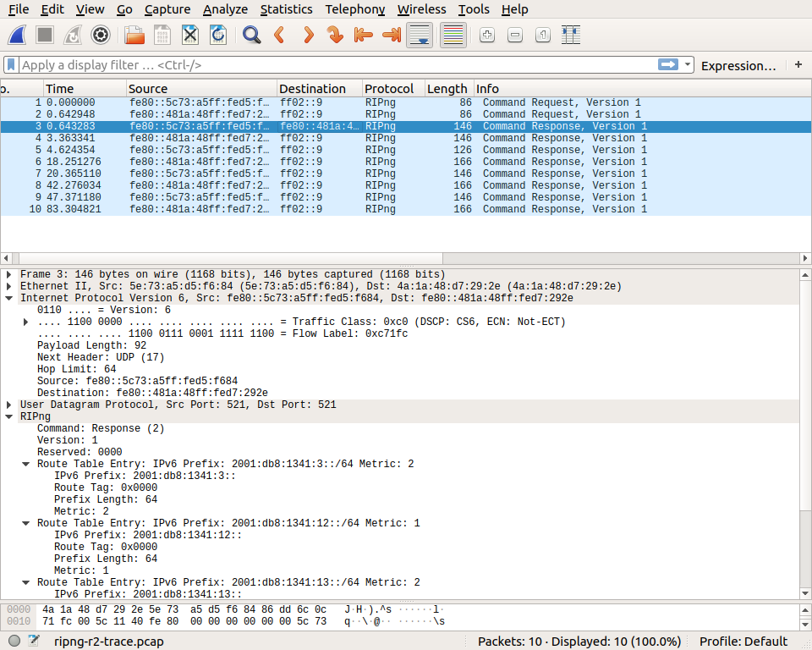Open the File menu
The height and width of the screenshot is (650, 812).
[x=19, y=9]
